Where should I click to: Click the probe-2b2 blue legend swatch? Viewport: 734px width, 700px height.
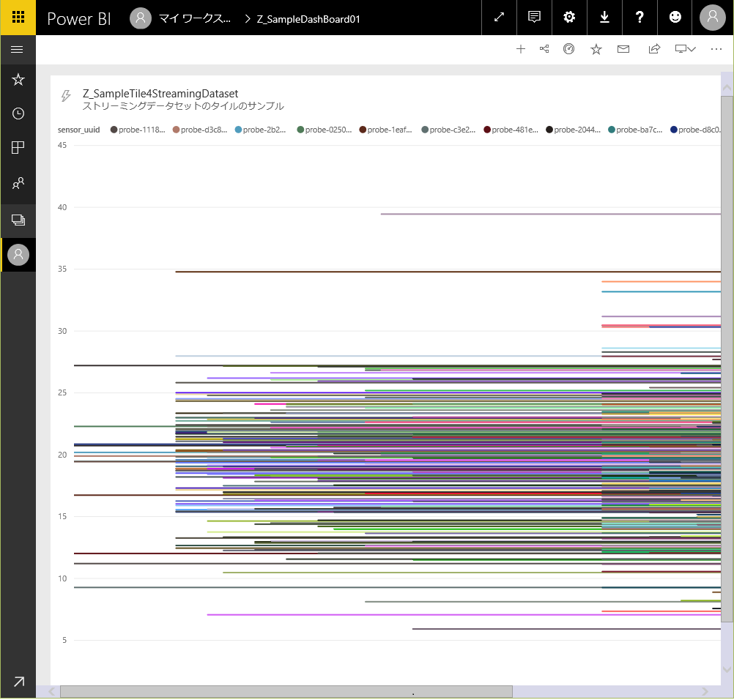pyautogui.click(x=238, y=130)
